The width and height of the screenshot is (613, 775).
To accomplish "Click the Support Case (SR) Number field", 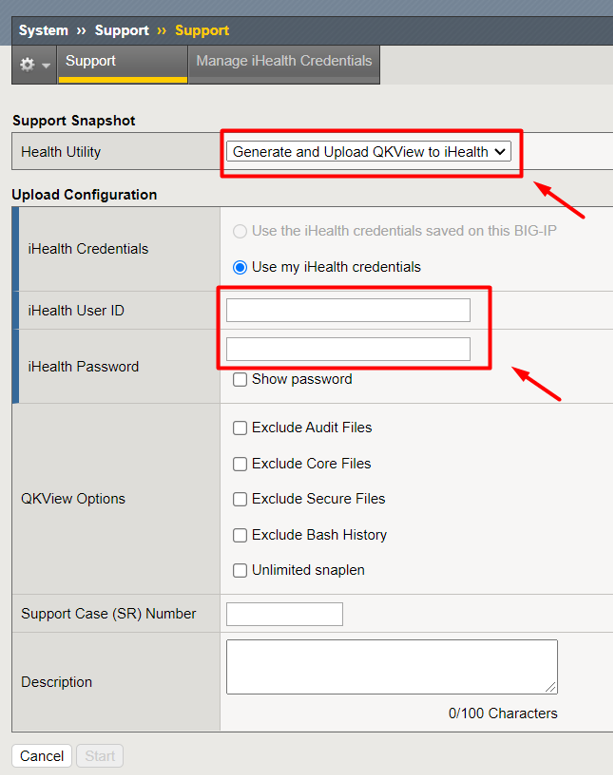I will click(x=285, y=614).
